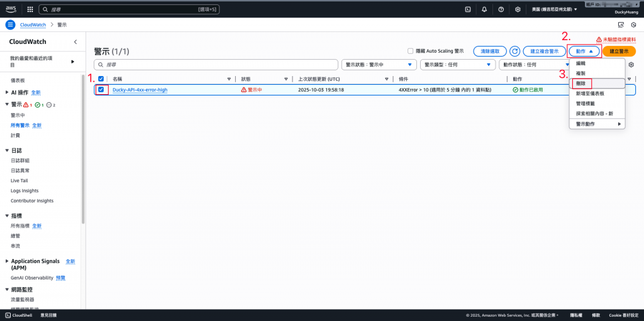Open the notifications bell
Screen dimensions: 644x321
point(484,9)
